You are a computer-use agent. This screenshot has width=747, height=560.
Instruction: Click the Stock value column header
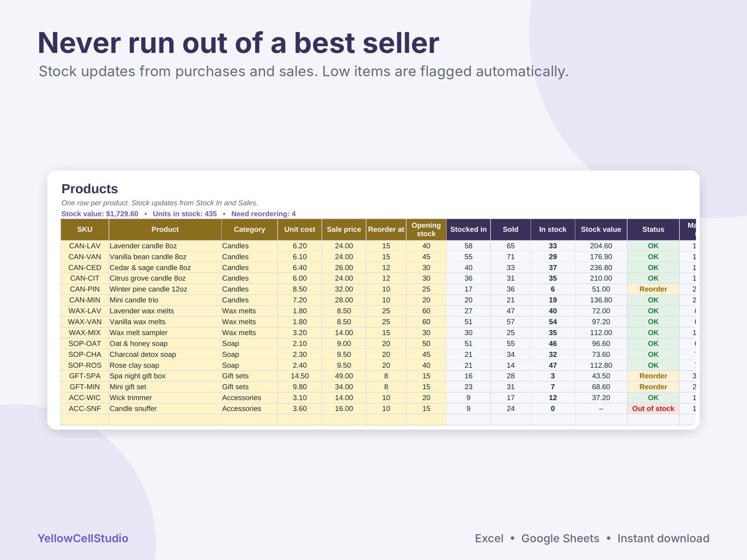click(601, 230)
